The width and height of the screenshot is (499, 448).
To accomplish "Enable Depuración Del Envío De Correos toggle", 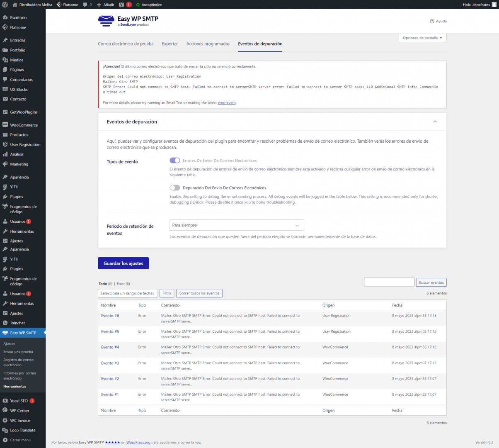I will tap(175, 188).
